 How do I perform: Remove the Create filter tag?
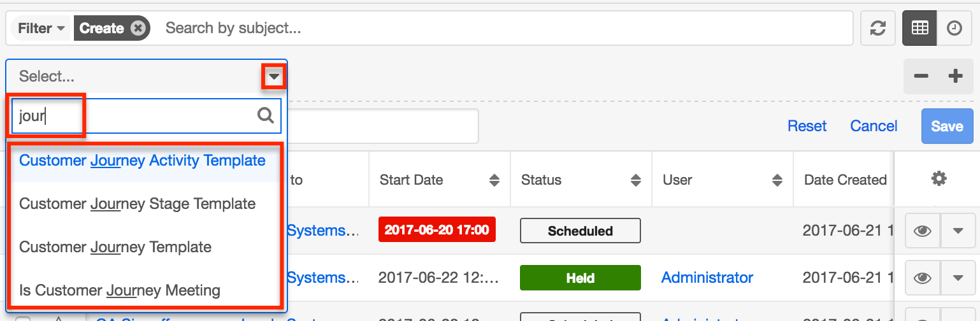tap(138, 28)
